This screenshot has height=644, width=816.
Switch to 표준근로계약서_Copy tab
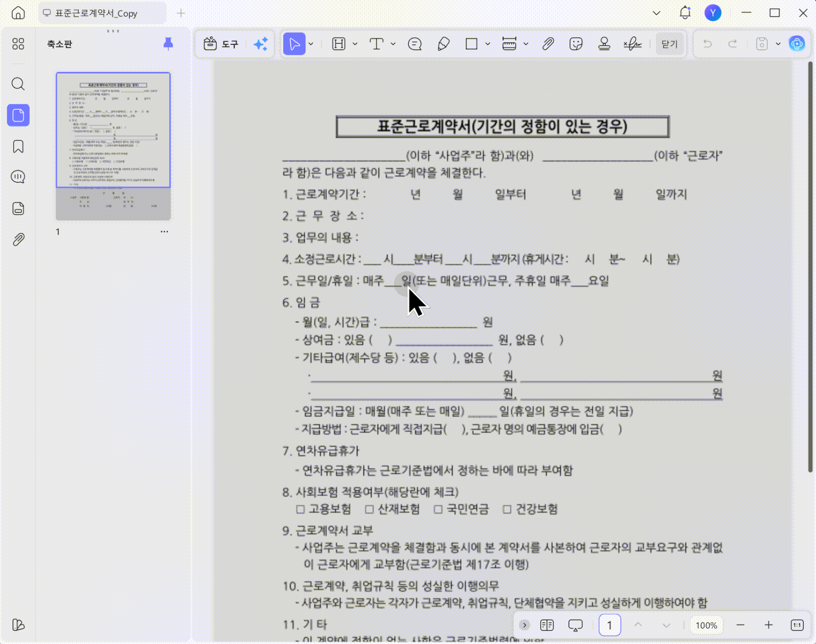pyautogui.click(x=102, y=13)
